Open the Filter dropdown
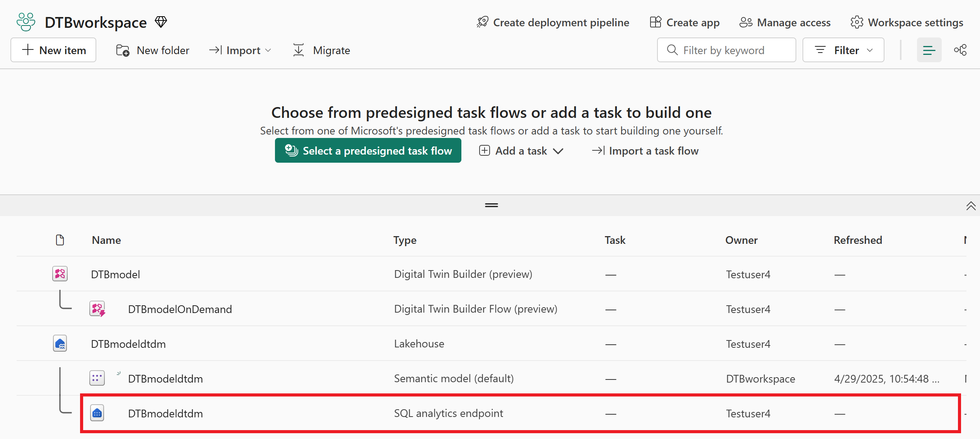Viewport: 980px width, 439px height. [x=843, y=50]
